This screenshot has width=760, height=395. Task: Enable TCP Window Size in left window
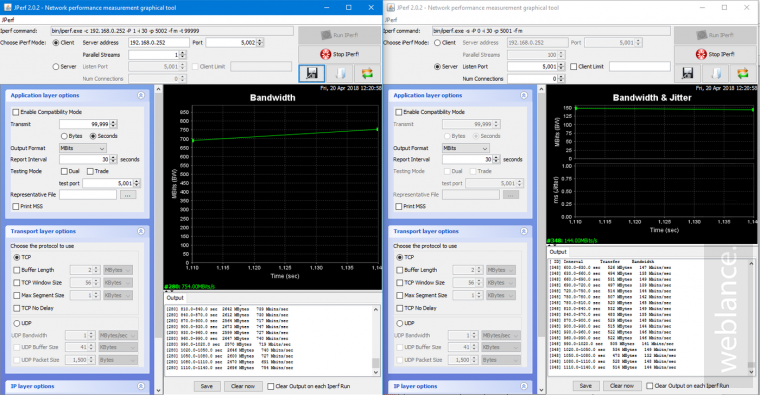click(x=17, y=283)
